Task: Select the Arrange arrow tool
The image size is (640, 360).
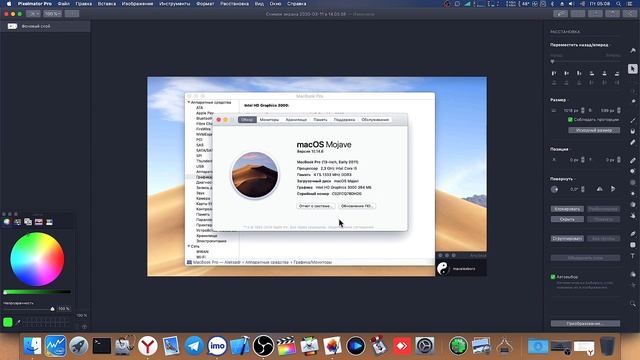Action: coord(633,69)
